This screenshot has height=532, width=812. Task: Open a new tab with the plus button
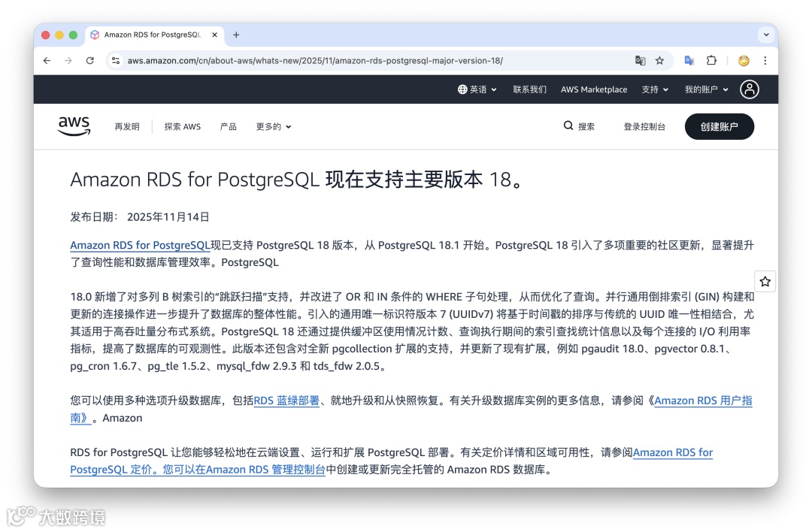(236, 35)
